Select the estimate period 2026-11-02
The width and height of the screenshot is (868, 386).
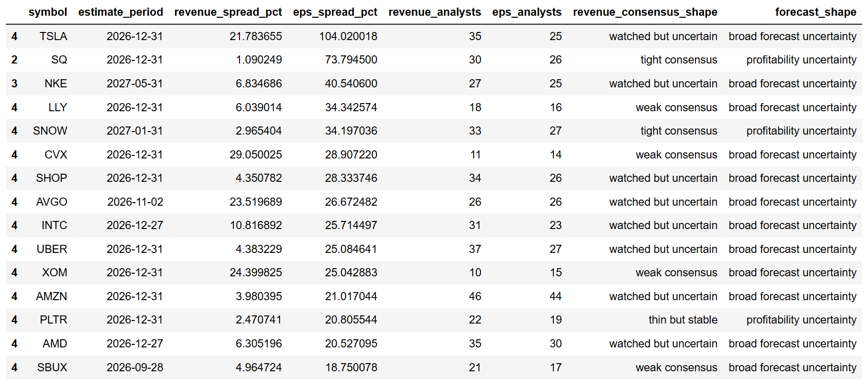tap(135, 202)
